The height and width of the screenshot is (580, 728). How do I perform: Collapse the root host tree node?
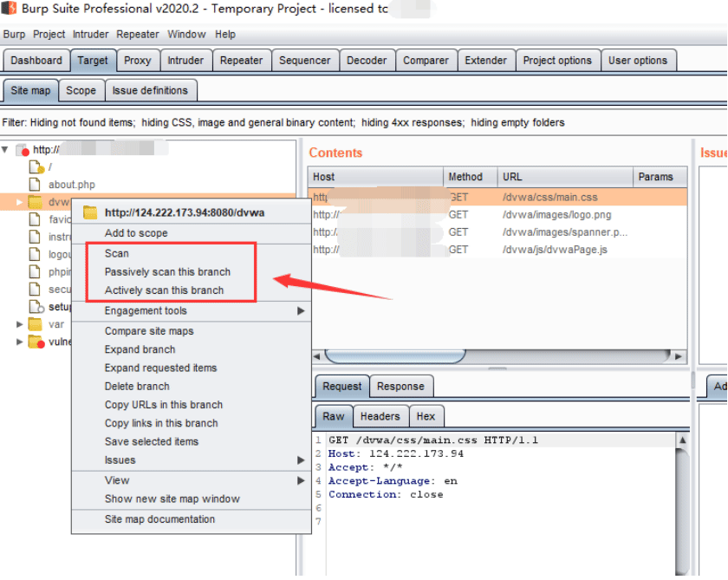5,149
